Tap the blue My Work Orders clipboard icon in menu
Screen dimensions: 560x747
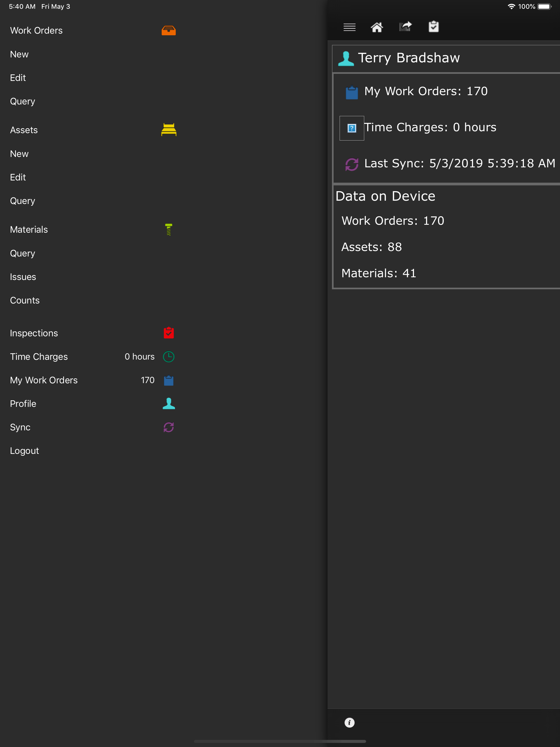point(168,380)
